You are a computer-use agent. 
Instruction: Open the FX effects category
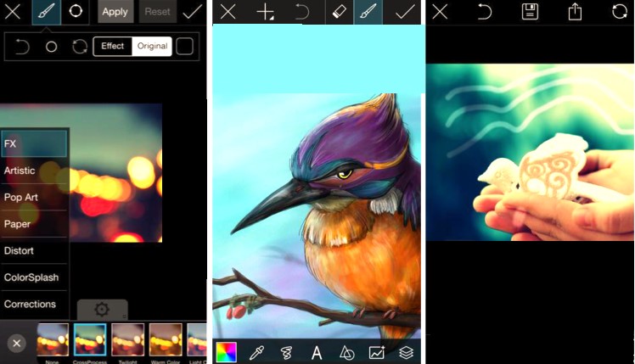pos(34,143)
